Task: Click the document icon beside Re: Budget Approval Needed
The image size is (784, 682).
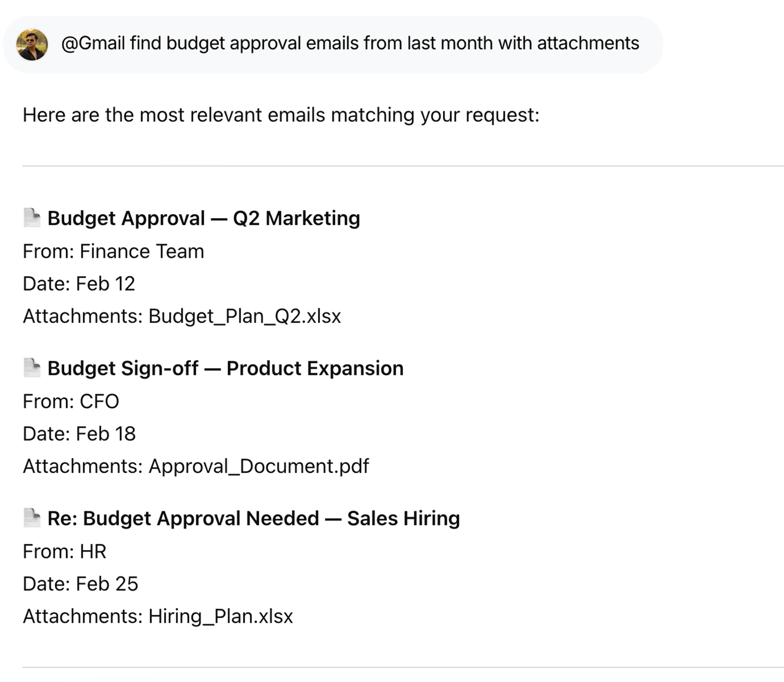Action: pos(32,517)
